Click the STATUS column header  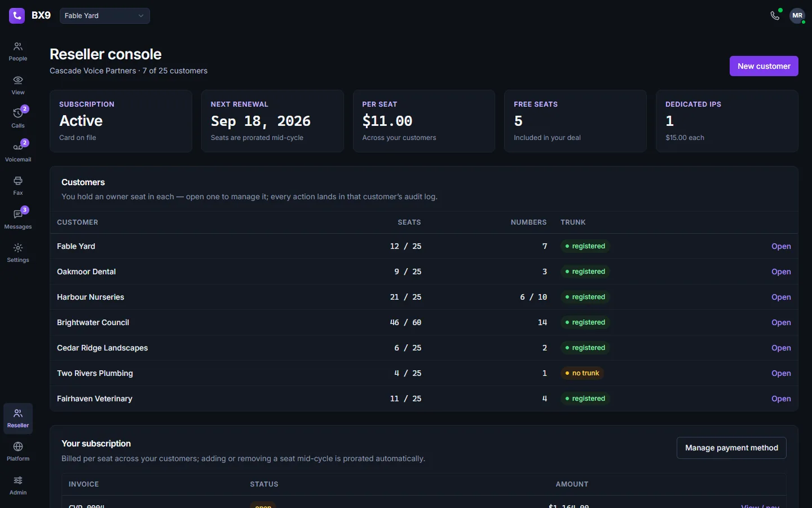pos(264,484)
